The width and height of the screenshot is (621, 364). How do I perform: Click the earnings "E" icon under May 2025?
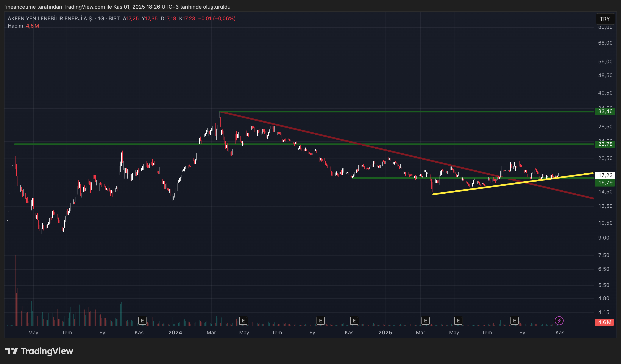459,321
